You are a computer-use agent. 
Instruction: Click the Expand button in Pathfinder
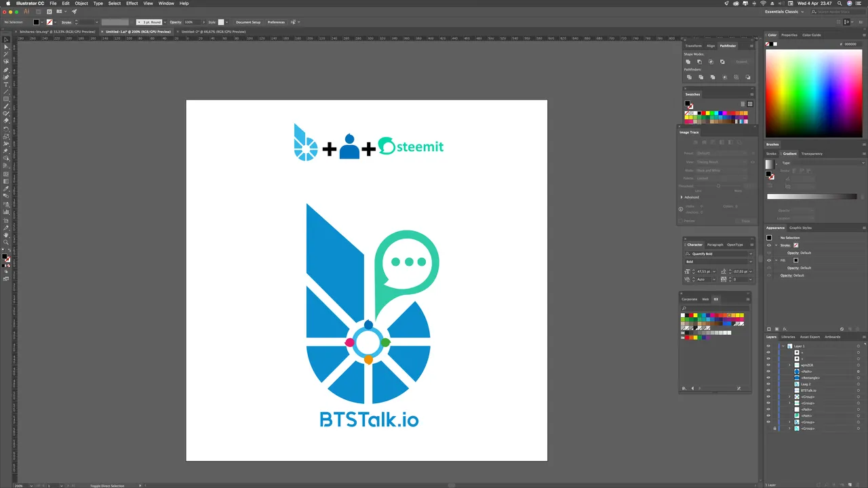[x=741, y=62]
